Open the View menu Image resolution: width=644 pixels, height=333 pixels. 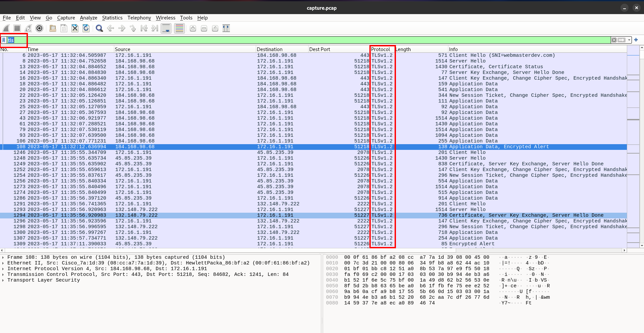pos(35,18)
